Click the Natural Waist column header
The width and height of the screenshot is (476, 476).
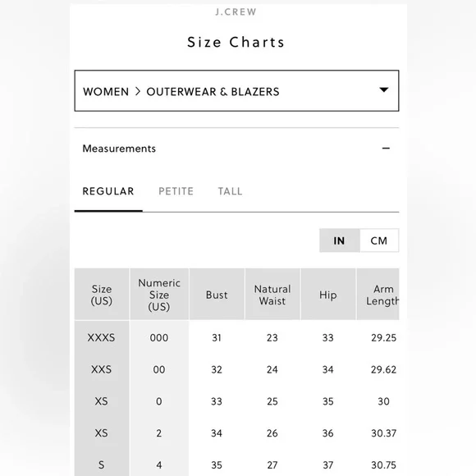pyautogui.click(x=272, y=295)
